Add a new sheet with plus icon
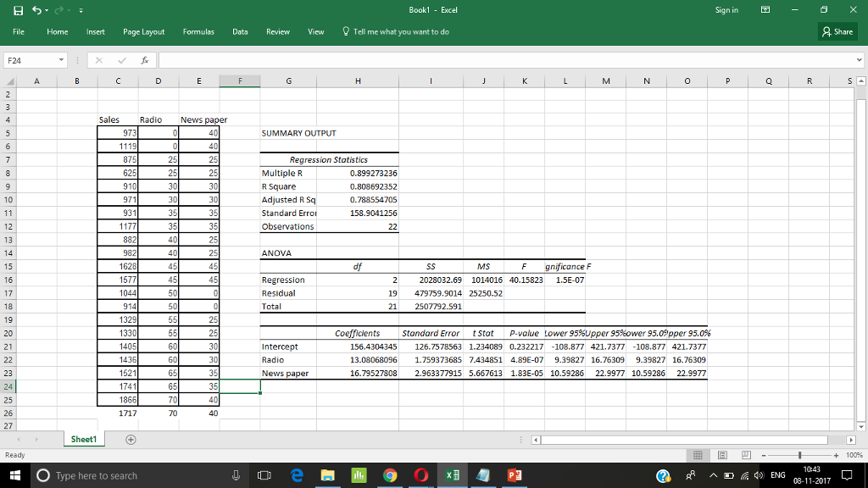 coord(131,441)
